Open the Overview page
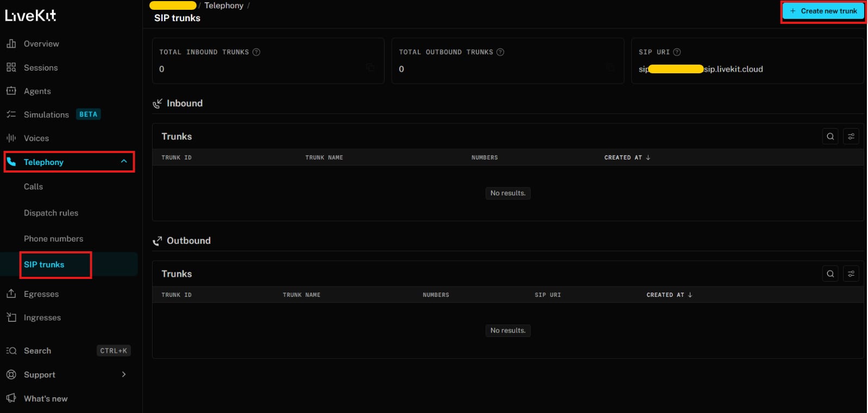 41,44
